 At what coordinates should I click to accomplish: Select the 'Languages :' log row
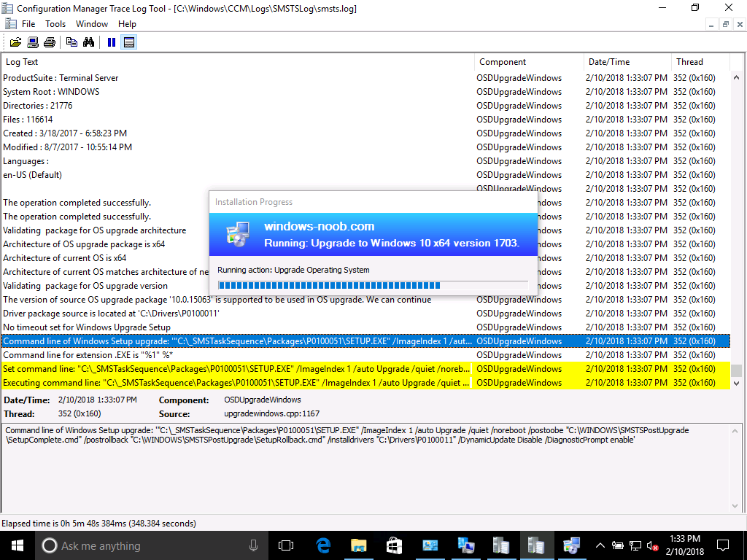click(365, 161)
